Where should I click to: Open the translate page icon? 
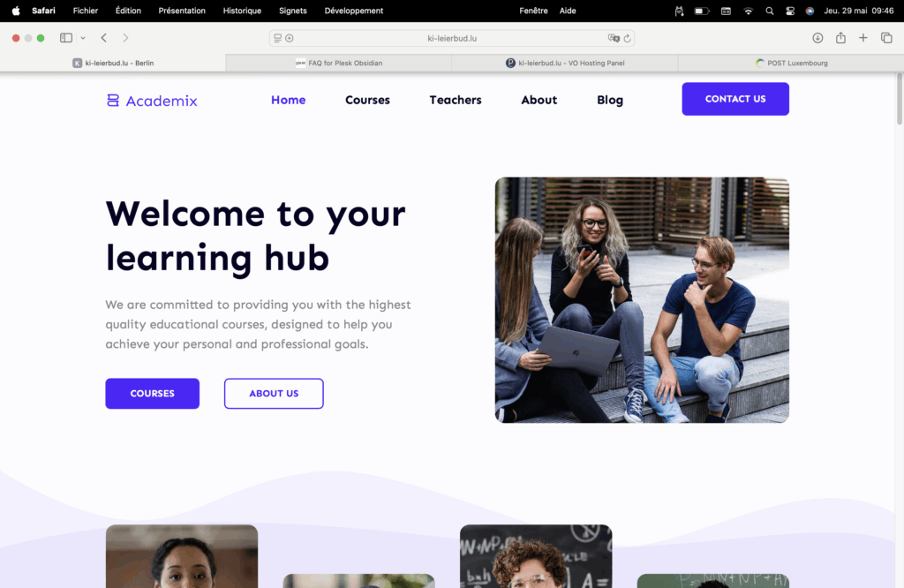(x=614, y=38)
